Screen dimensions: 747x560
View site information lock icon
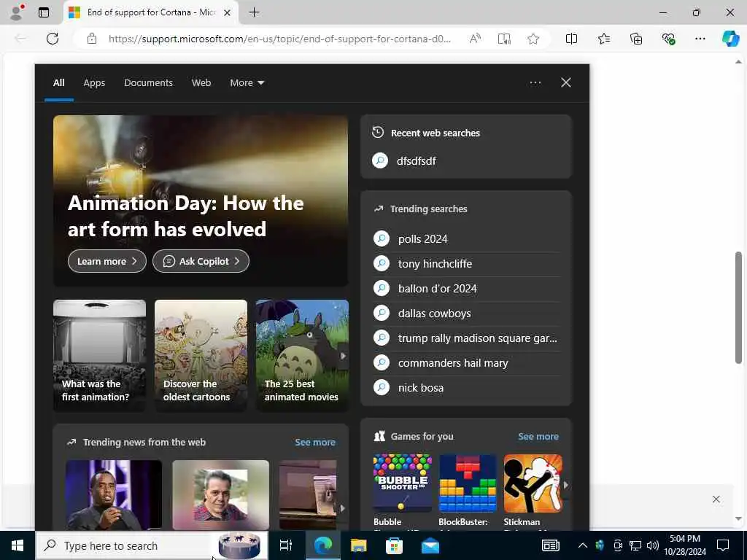(x=92, y=39)
